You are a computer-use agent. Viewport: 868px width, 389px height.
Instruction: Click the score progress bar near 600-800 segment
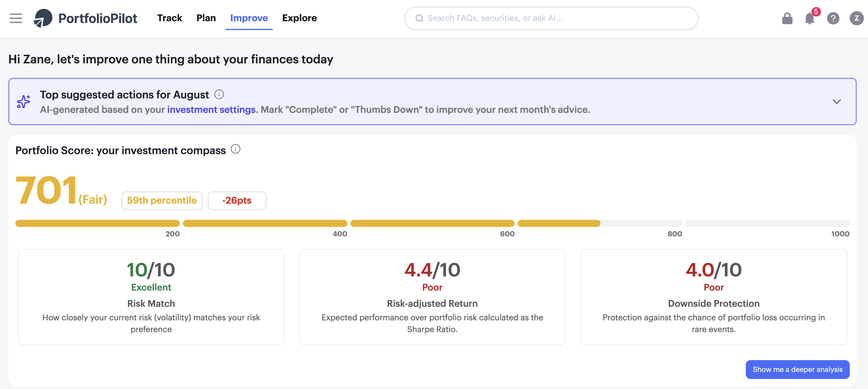pyautogui.click(x=600, y=223)
